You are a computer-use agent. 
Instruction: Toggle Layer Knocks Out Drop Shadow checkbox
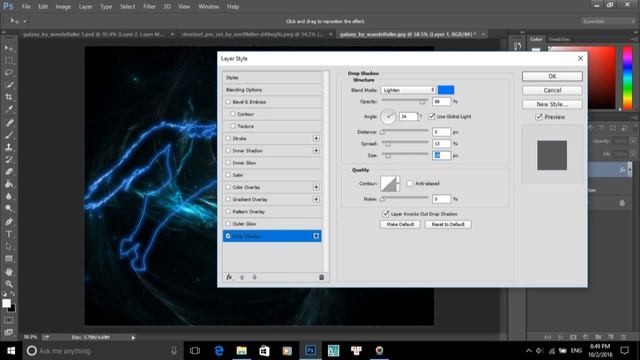point(386,213)
